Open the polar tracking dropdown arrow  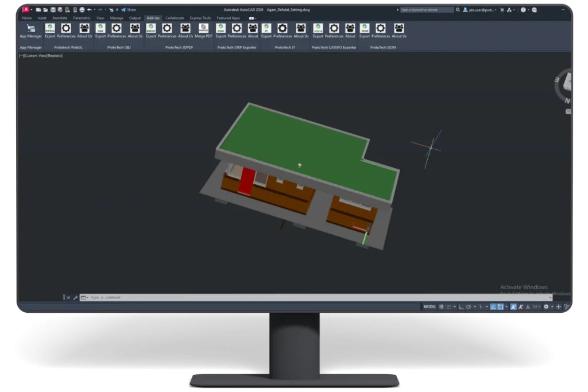click(x=475, y=306)
